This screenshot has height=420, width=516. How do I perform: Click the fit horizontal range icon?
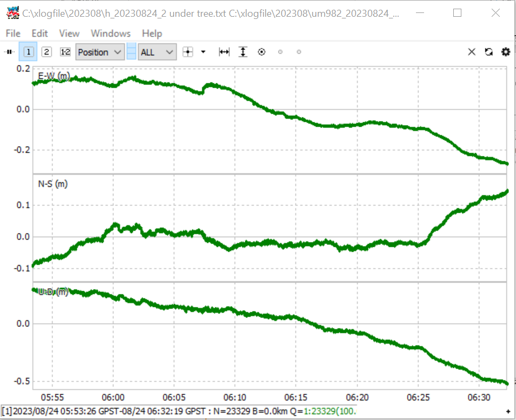point(224,52)
